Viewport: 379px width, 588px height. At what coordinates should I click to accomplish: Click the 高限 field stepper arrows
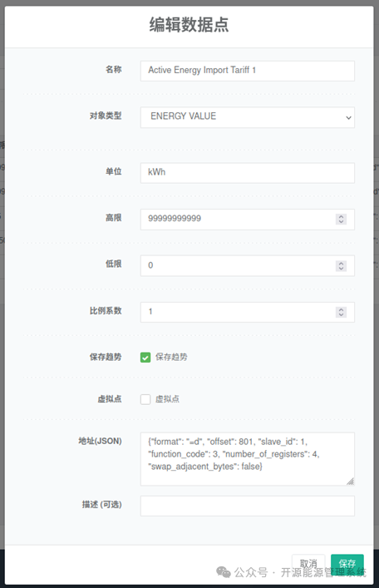341,219
